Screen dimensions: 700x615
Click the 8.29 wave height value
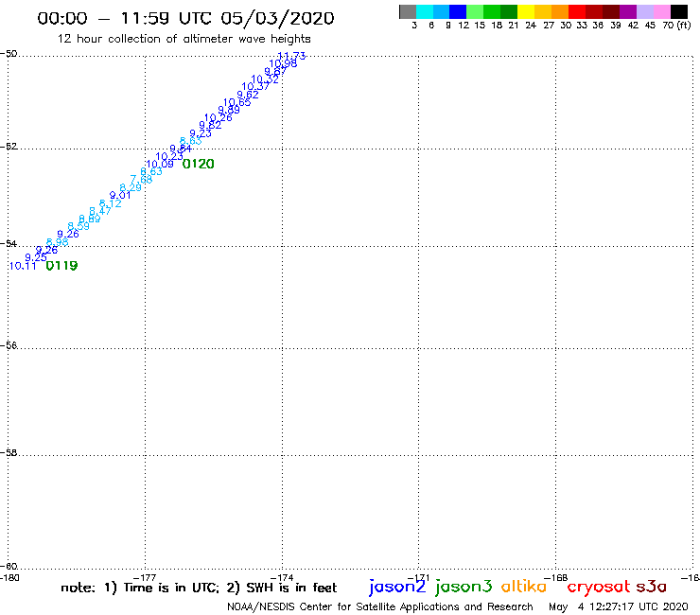[131, 188]
